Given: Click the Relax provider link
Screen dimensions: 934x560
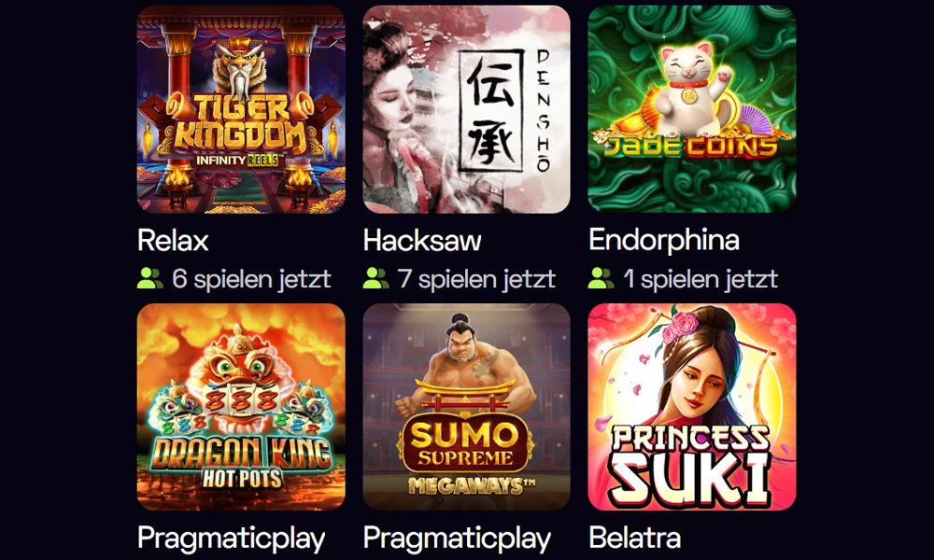Looking at the screenshot, I should [173, 241].
